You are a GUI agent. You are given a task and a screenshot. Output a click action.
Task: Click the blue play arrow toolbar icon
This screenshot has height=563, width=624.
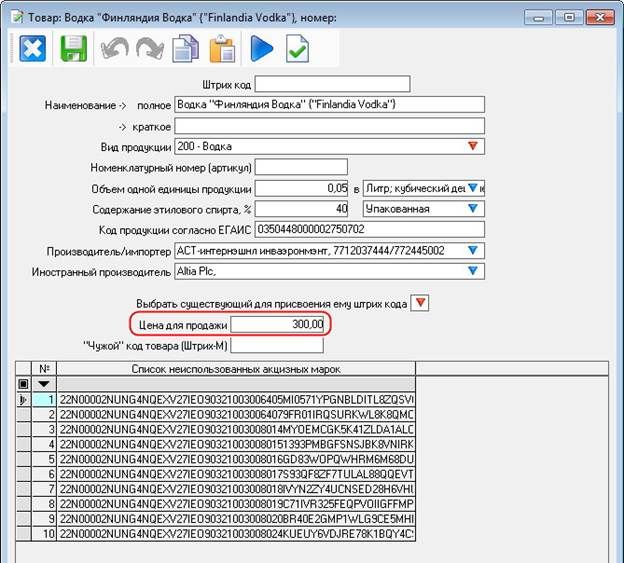[261, 49]
